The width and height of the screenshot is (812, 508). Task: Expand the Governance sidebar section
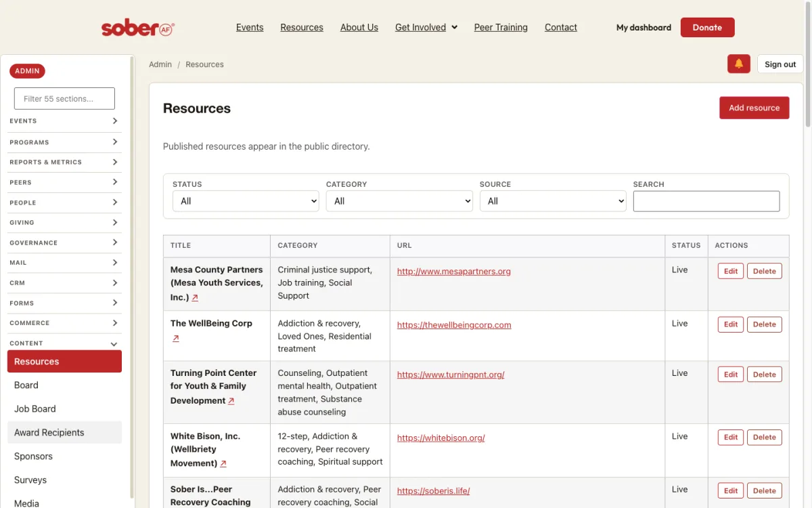[x=64, y=242]
